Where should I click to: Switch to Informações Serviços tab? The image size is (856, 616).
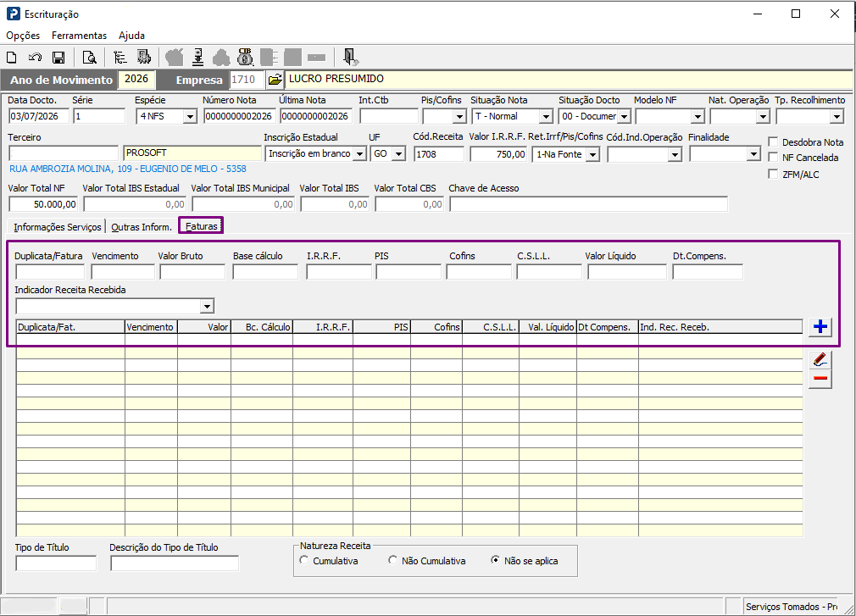click(x=58, y=227)
